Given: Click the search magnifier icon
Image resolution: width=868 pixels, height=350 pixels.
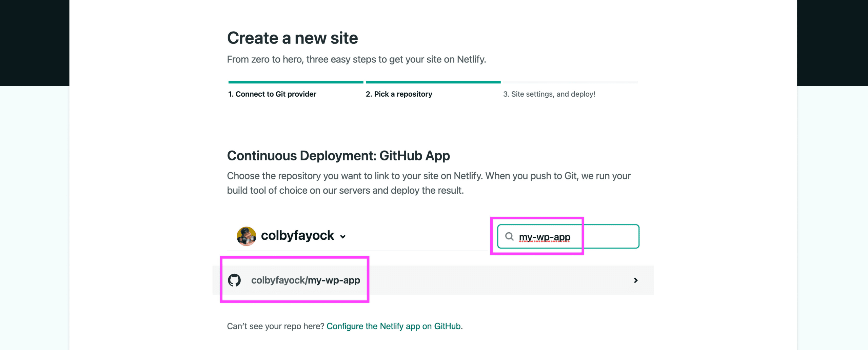Looking at the screenshot, I should coord(509,236).
